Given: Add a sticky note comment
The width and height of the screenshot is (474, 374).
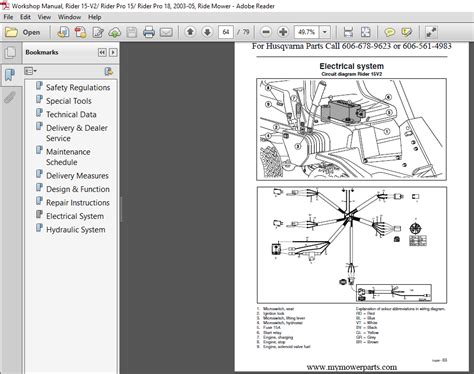Looking at the screenshot, I should pos(389,32).
